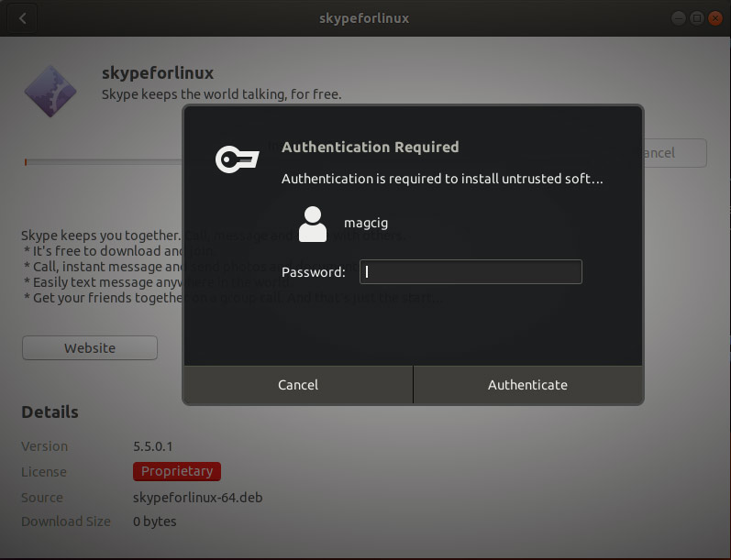Click the truncated 'install untrusted soft…' message
731x560 pixels.
point(442,179)
